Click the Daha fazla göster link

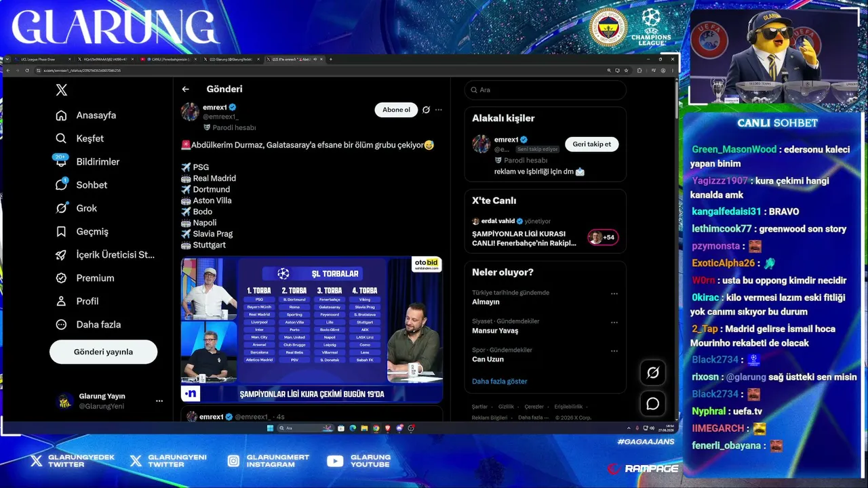pos(500,382)
